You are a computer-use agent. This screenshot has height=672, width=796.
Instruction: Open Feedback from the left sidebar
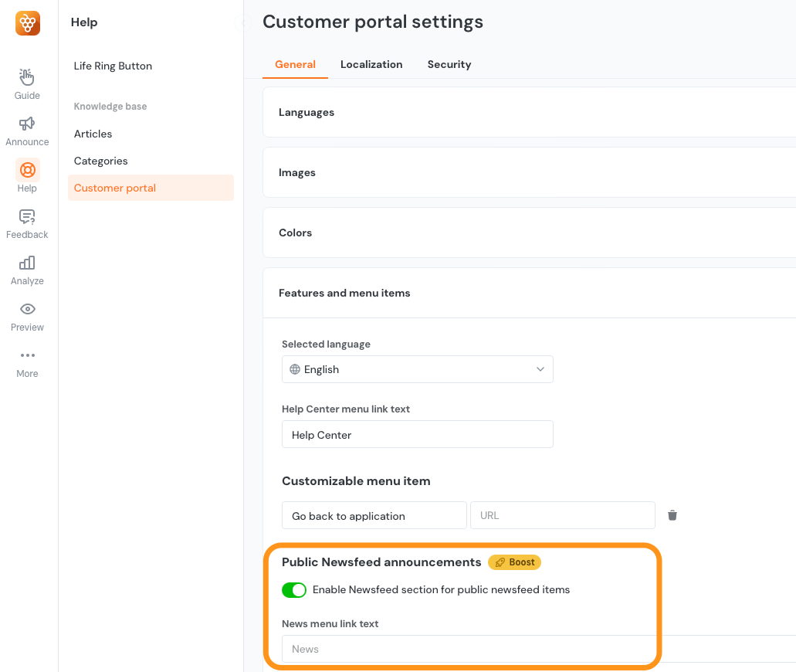[26, 222]
